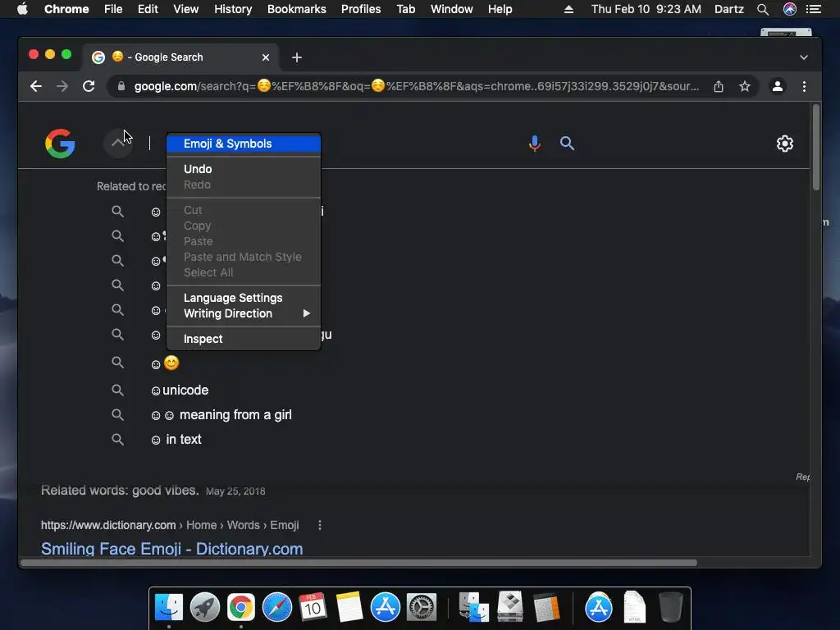Open the Help menu
Screen dimensions: 840x630
(x=500, y=9)
